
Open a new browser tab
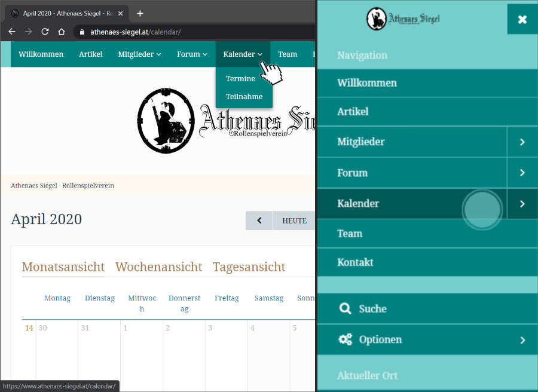[140, 13]
